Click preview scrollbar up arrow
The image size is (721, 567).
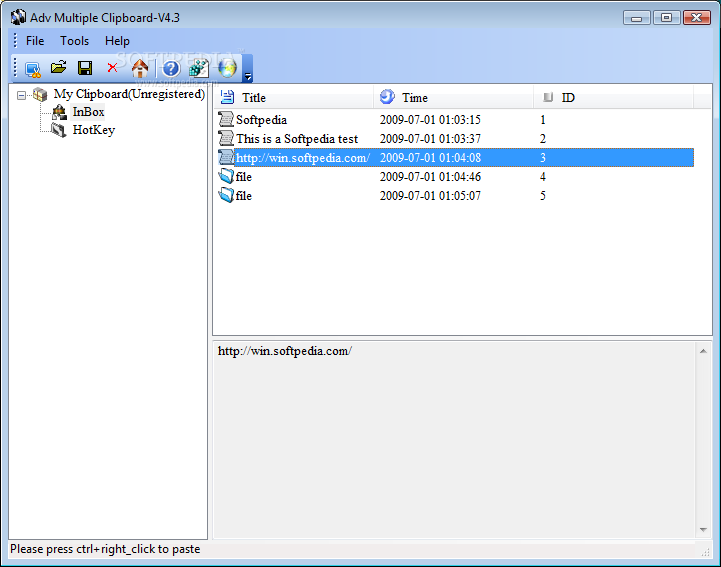(703, 351)
